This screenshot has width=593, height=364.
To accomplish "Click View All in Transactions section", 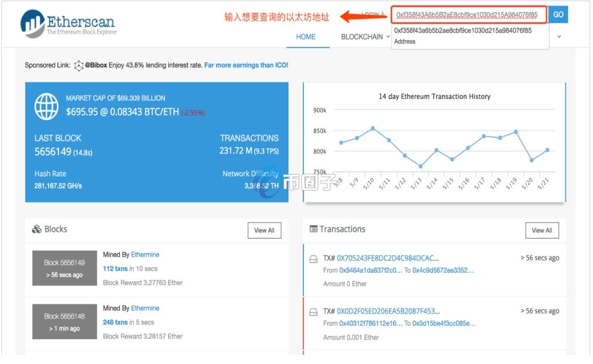I will 542,230.
